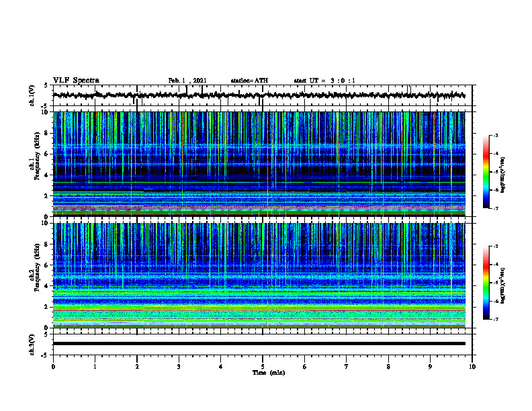532x411 pixels.
Task: Click time axis tick label "1"
Action: pos(95,367)
